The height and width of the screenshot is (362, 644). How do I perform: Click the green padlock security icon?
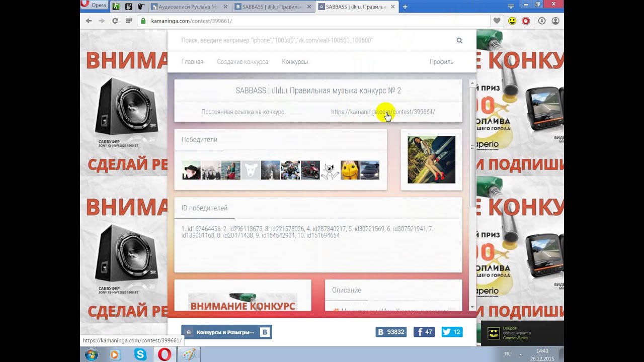[x=143, y=21]
